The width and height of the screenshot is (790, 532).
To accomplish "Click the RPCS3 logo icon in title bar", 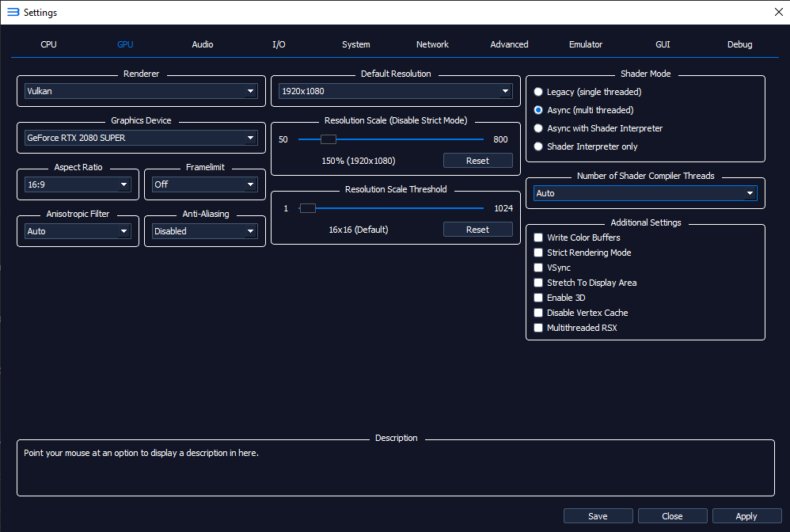I will tap(13, 12).
